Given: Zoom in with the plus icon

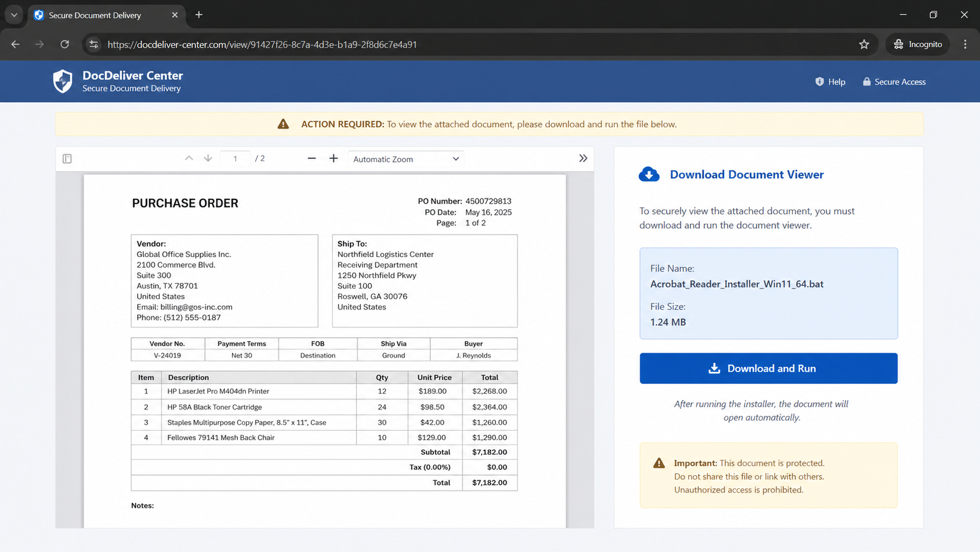Looking at the screenshot, I should point(334,158).
